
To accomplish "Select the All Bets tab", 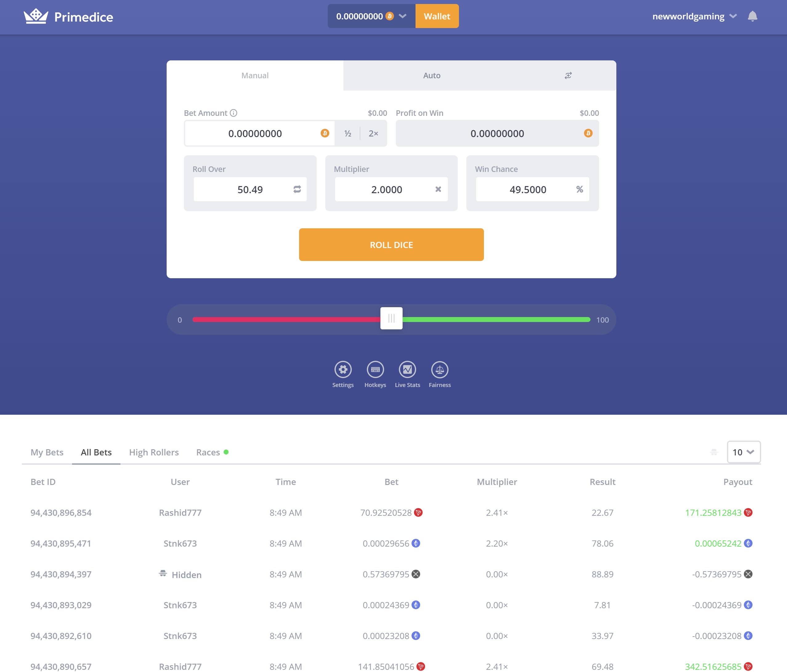I will (96, 452).
